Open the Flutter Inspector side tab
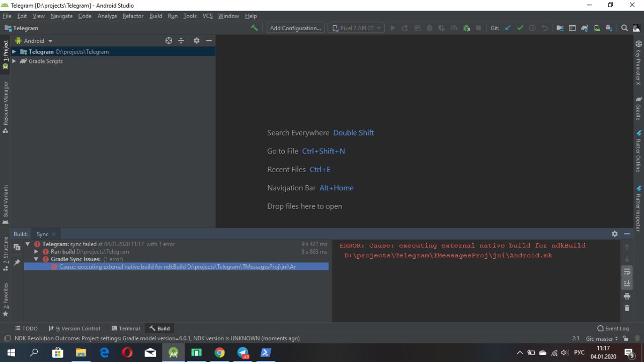This screenshot has height=362, width=644. click(x=638, y=208)
